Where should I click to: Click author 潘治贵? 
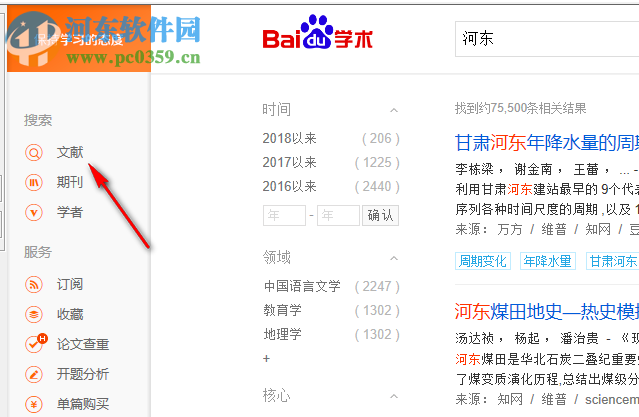579,338
